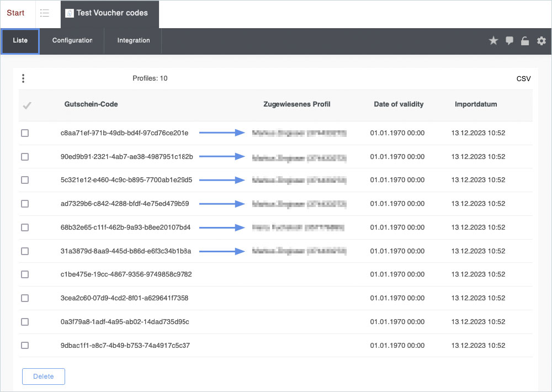
Task: Sort by Importdatum column header
Action: [x=476, y=104]
